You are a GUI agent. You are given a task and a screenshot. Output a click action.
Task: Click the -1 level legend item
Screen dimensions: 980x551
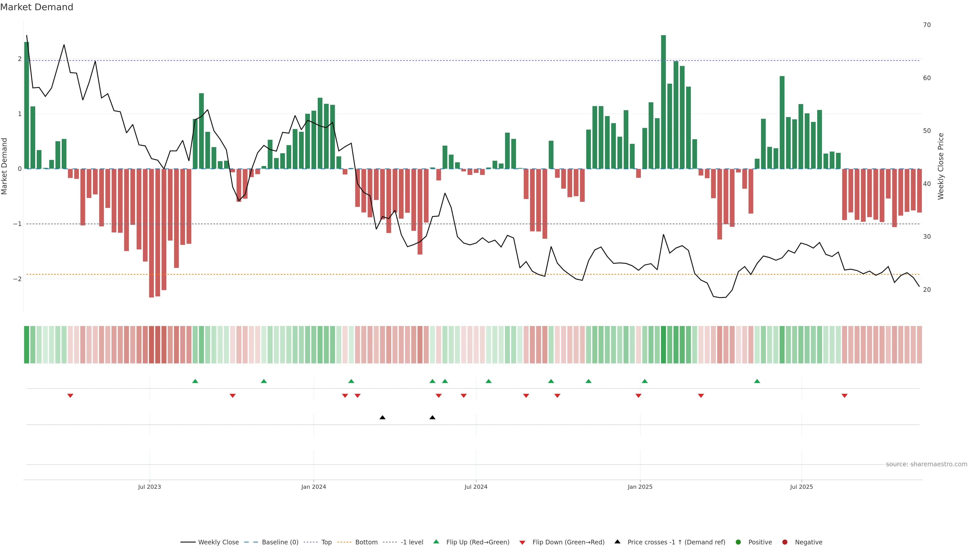[412, 542]
